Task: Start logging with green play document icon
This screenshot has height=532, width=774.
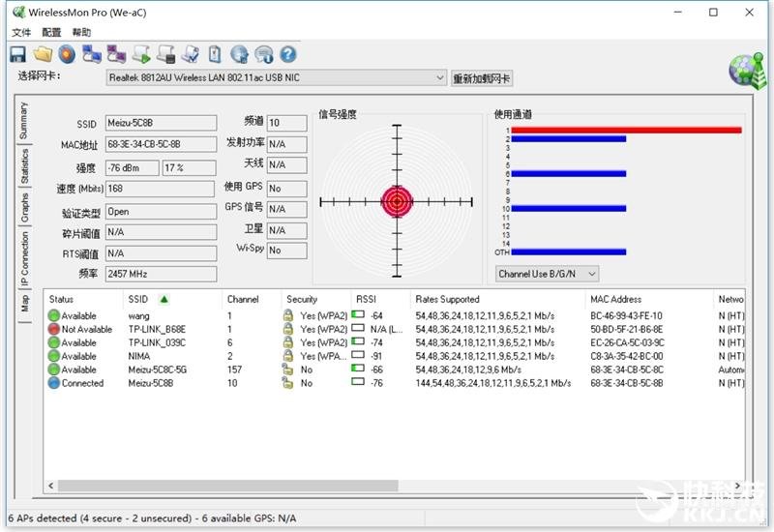Action: point(141,54)
